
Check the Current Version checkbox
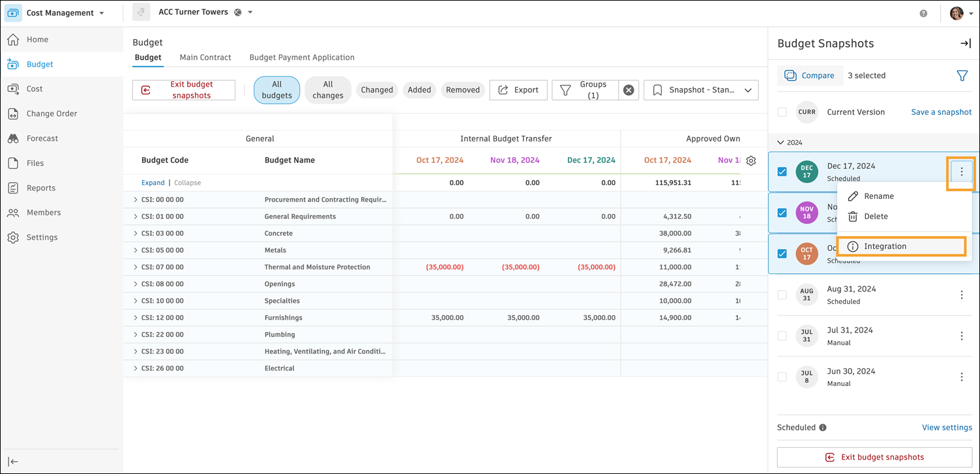tap(782, 112)
